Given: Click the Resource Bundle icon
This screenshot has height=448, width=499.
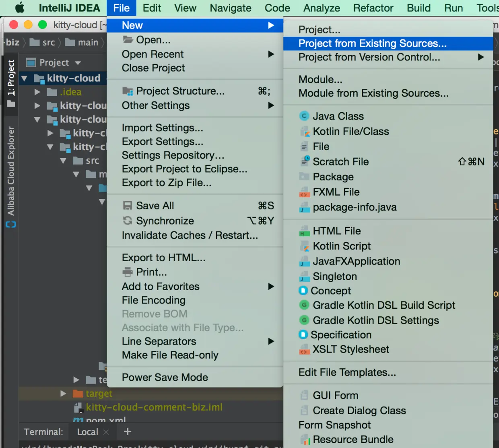Looking at the screenshot, I should [305, 440].
